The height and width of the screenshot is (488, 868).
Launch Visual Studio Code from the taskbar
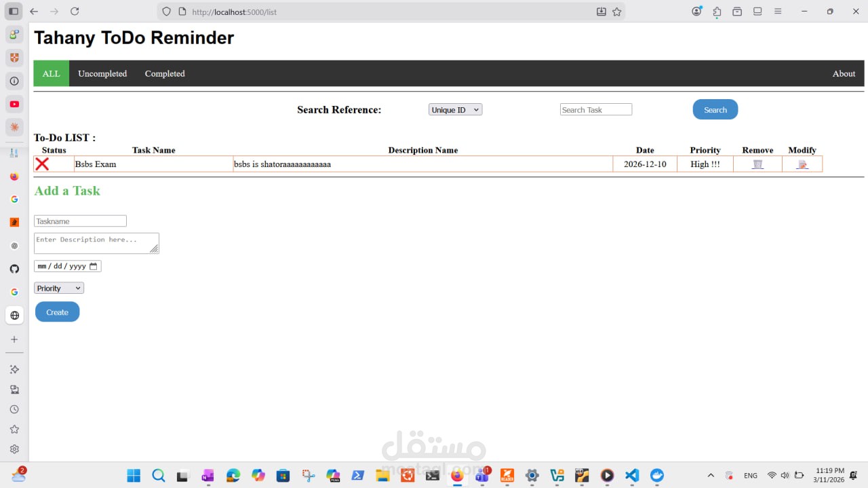pos(632,475)
